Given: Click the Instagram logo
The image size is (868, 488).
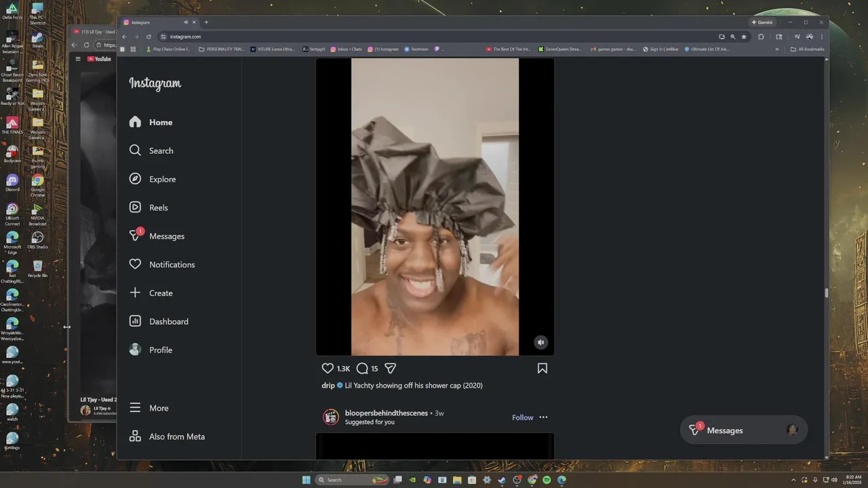Looking at the screenshot, I should click(x=155, y=83).
